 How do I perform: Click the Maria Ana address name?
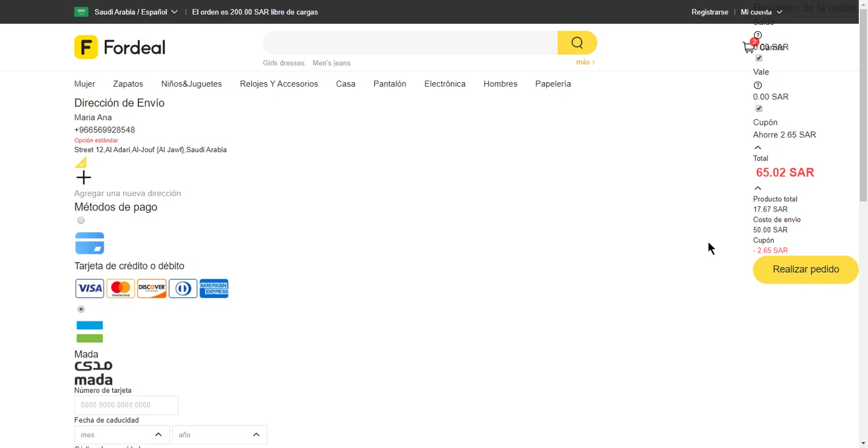click(93, 117)
